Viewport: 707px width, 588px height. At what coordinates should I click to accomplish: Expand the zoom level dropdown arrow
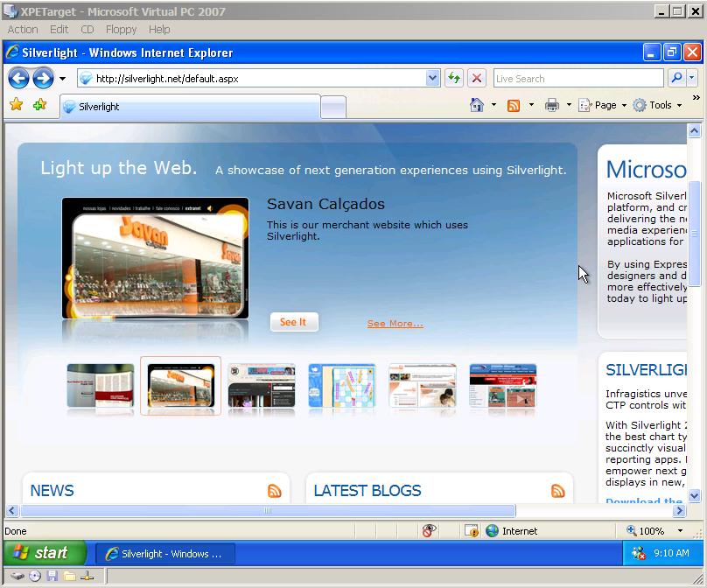click(x=680, y=531)
